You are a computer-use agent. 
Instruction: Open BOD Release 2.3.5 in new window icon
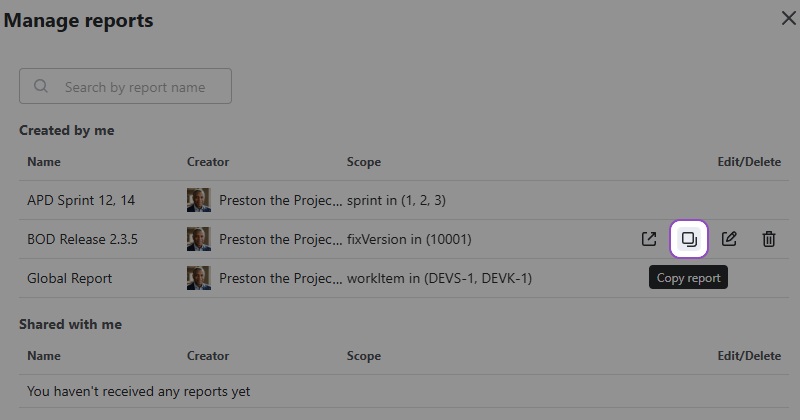[649, 239]
